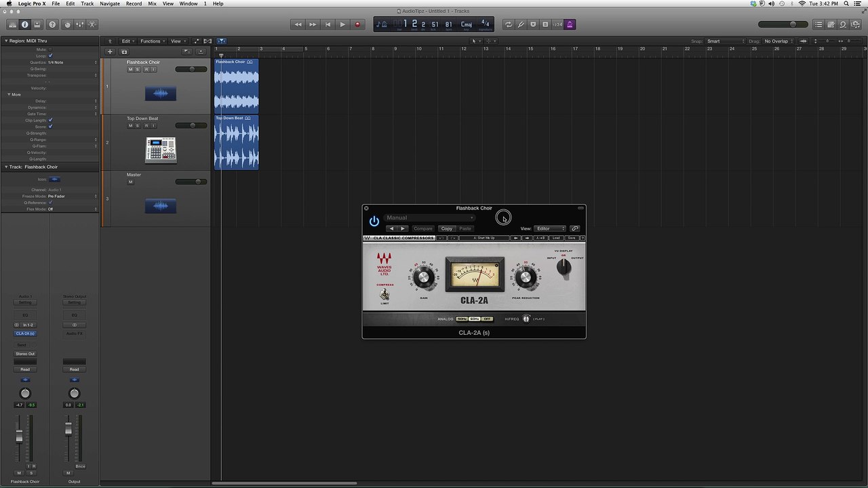Enable Cycle mode in control bar

tap(508, 24)
